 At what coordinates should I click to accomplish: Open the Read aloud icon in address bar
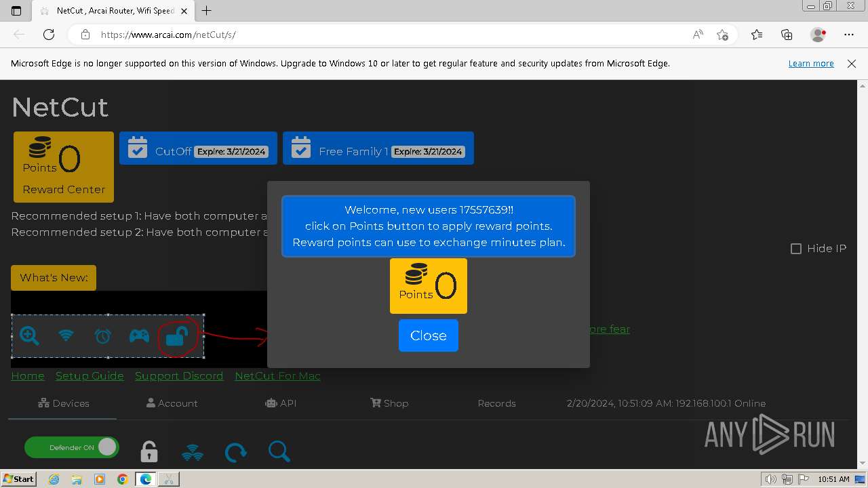tap(698, 35)
